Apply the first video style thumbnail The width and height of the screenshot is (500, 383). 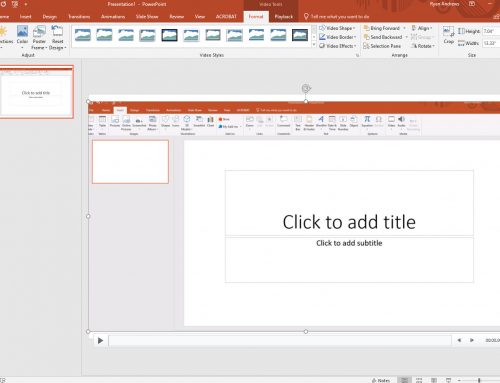83,35
